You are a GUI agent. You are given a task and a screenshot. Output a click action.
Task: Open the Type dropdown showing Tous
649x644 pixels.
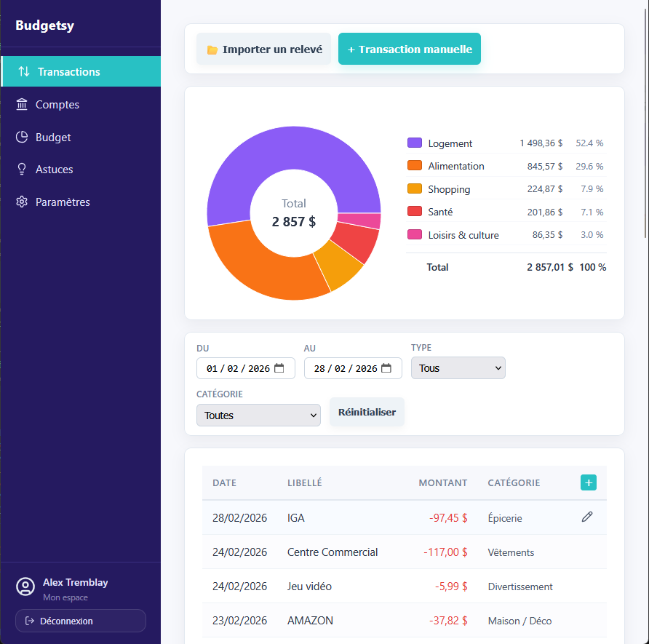pos(458,367)
